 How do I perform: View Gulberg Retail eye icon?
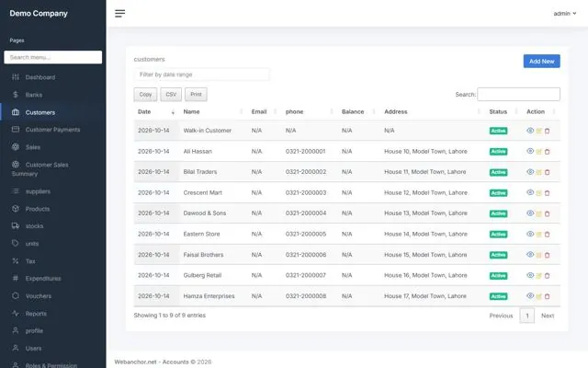point(530,275)
